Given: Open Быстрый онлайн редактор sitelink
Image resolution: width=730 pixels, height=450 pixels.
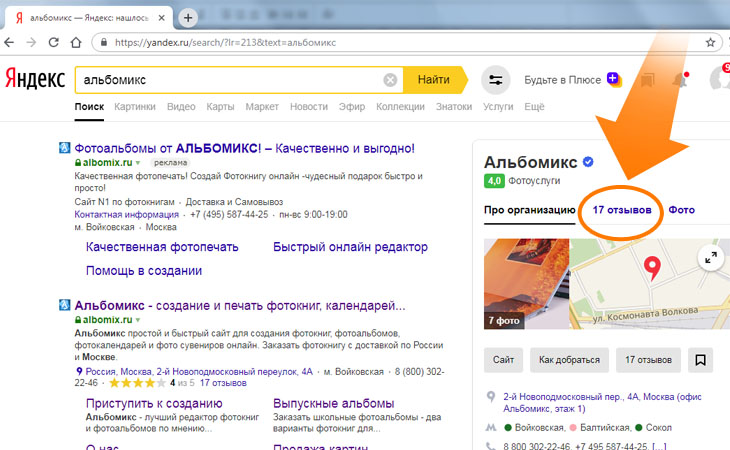Looking at the screenshot, I should pyautogui.click(x=350, y=247).
